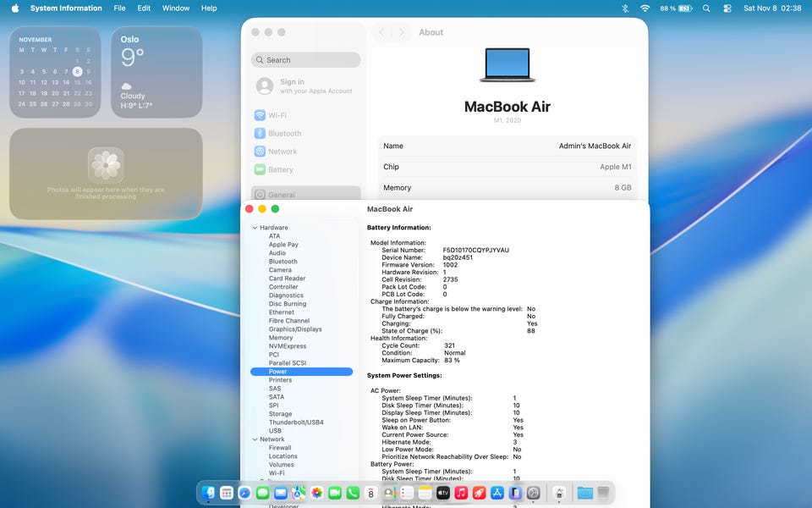The height and width of the screenshot is (508, 812).
Task: Open Finder from the Dock
Action: click(209, 493)
